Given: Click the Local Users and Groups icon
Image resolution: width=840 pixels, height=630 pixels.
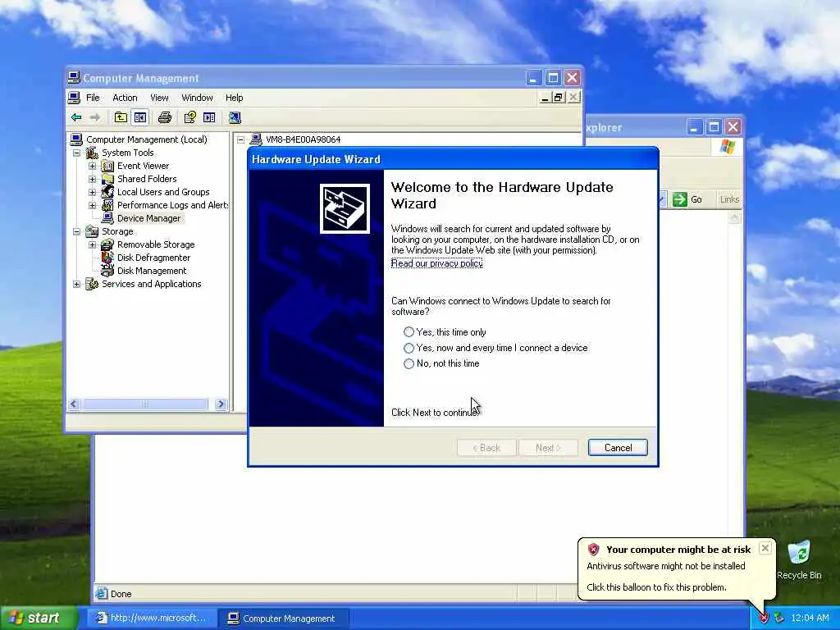Looking at the screenshot, I should 107,192.
